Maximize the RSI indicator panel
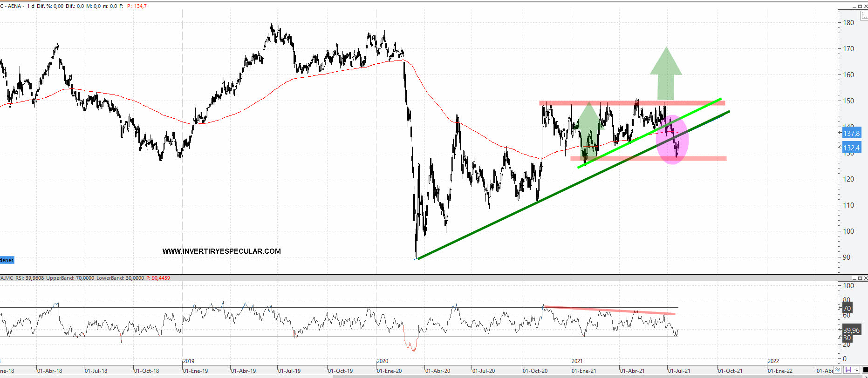Screen dimensions: 868x378 click(860, 278)
